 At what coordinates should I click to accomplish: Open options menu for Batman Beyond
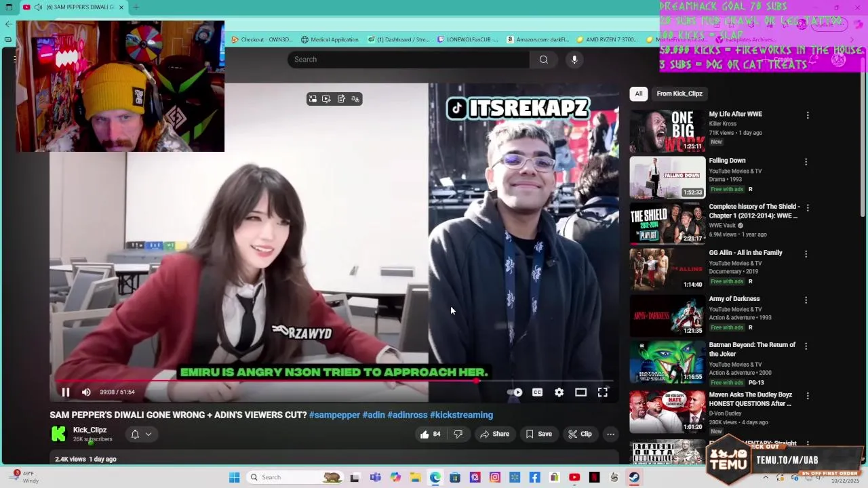coord(806,346)
